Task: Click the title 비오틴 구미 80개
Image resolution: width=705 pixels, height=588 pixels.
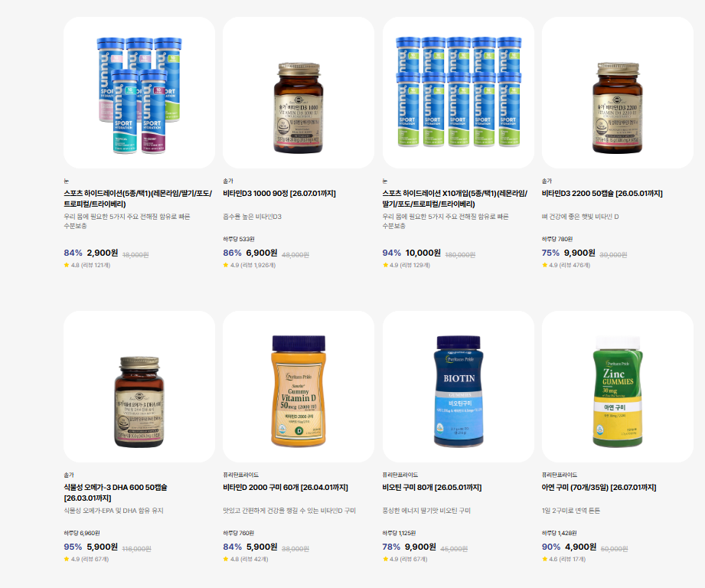Action: coord(432,487)
